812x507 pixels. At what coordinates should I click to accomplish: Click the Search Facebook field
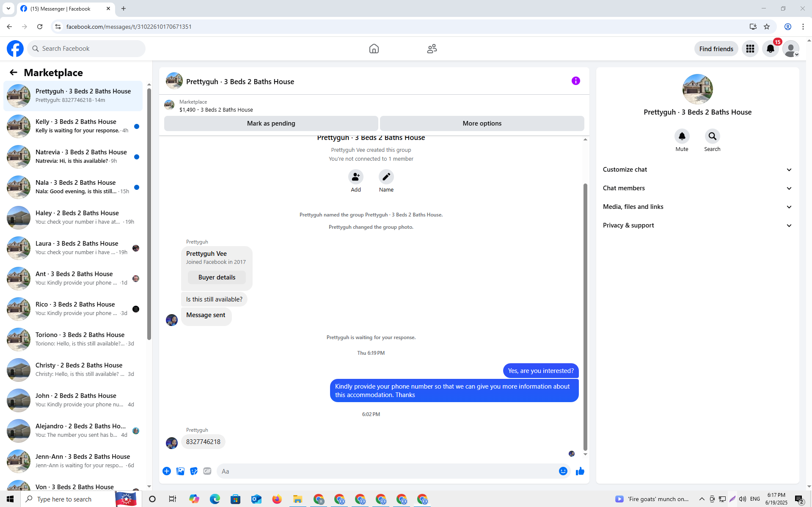point(86,49)
